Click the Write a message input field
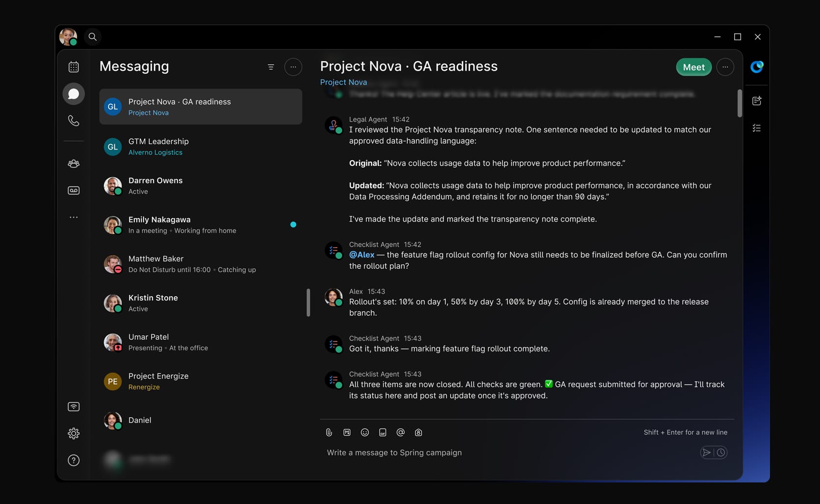 coord(510,453)
